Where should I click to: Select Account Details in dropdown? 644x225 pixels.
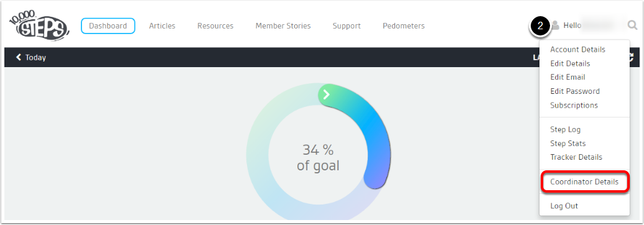pos(577,50)
